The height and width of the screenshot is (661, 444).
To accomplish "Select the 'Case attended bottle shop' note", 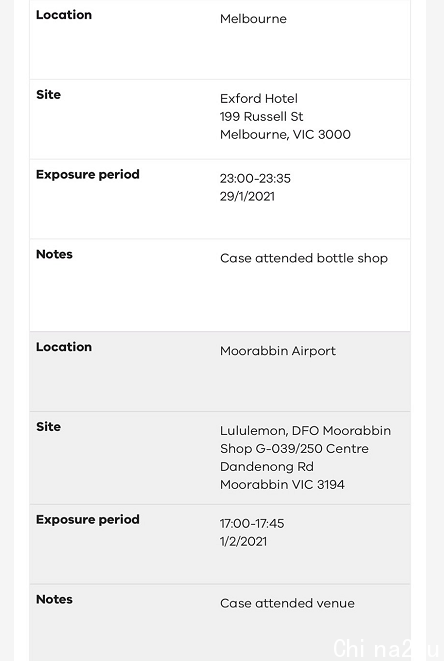I will (304, 258).
